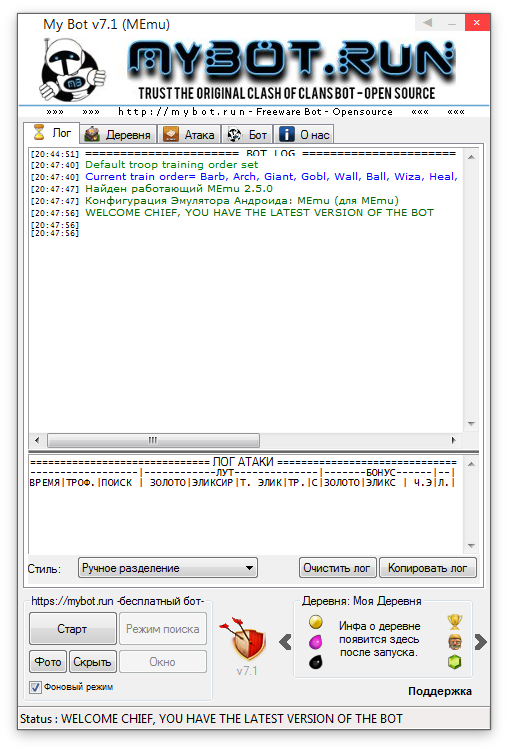Click the green gem icon
This screenshot has height=751, width=508.
[x=455, y=662]
